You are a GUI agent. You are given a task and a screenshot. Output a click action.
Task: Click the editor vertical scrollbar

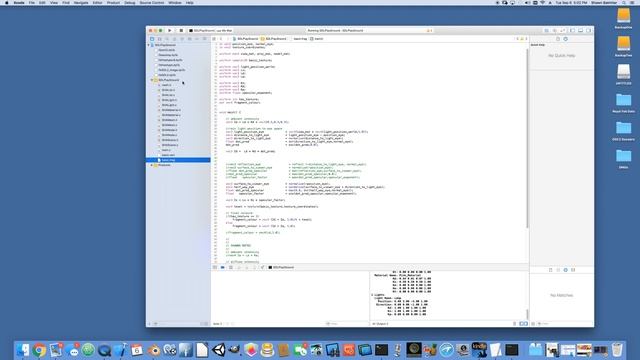click(x=527, y=139)
